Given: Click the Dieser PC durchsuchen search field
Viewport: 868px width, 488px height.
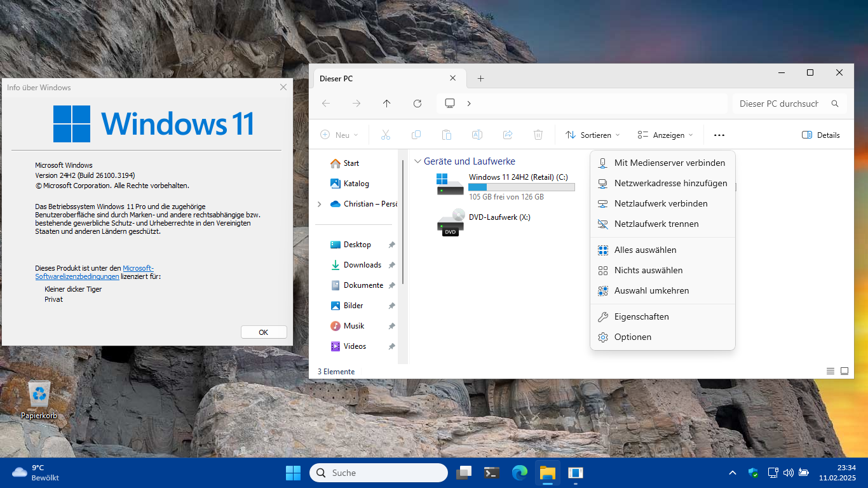Looking at the screenshot, I should [x=780, y=104].
